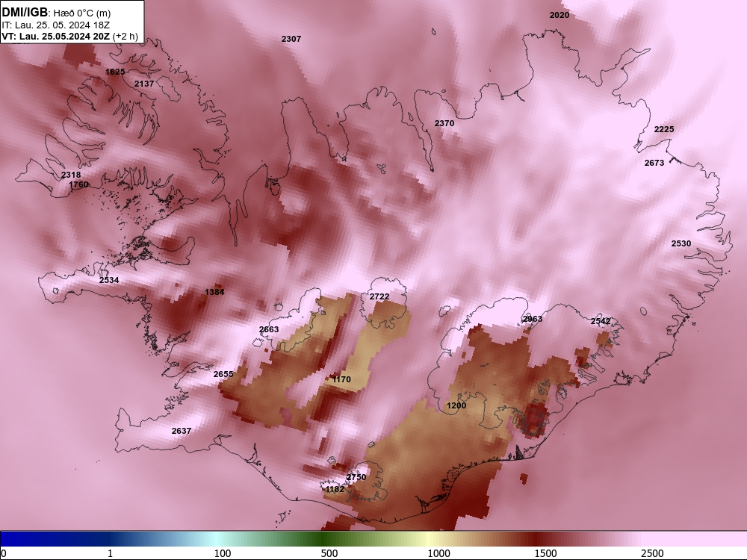This screenshot has height=560, width=747.
Task: Click the 1760 map value
Action: pos(78,184)
